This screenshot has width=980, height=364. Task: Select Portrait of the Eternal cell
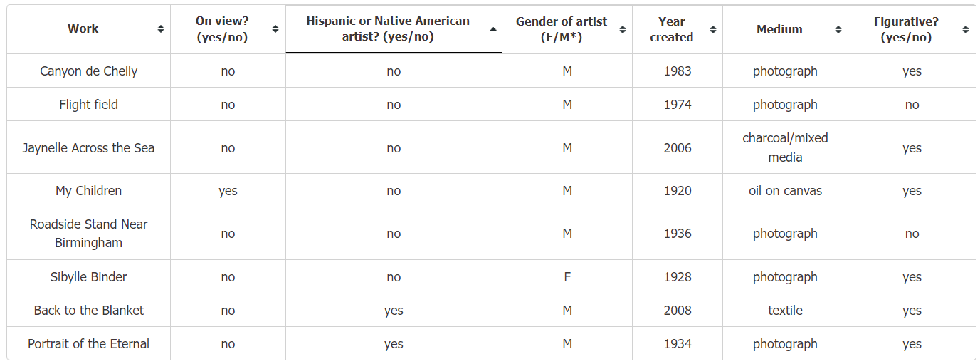(x=89, y=344)
